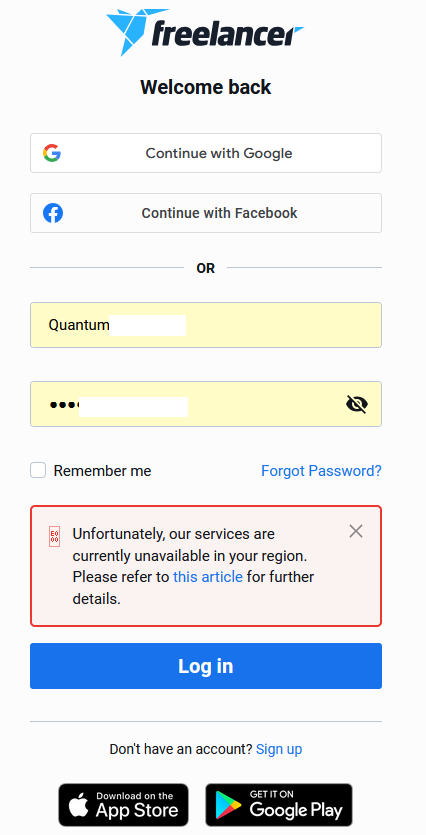Screen dimensions: 426x835
Task: Follow the Sign up link
Action: pos(279,749)
